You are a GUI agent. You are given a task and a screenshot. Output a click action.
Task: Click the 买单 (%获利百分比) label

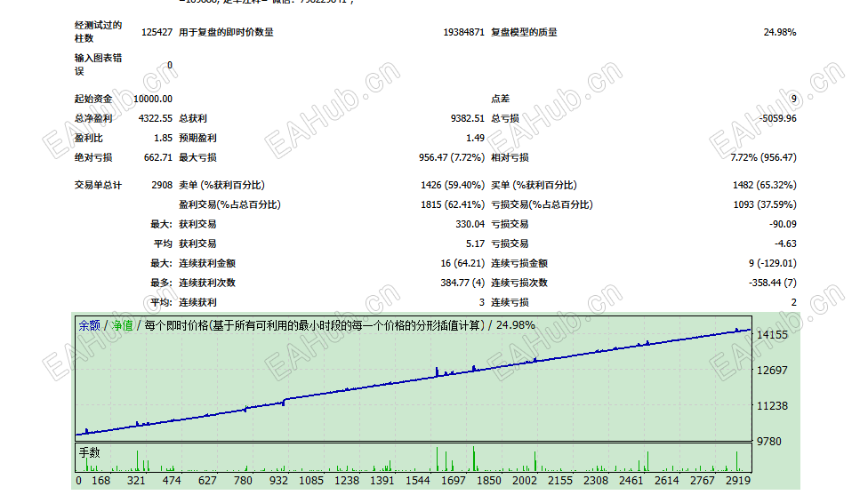pyautogui.click(x=534, y=185)
